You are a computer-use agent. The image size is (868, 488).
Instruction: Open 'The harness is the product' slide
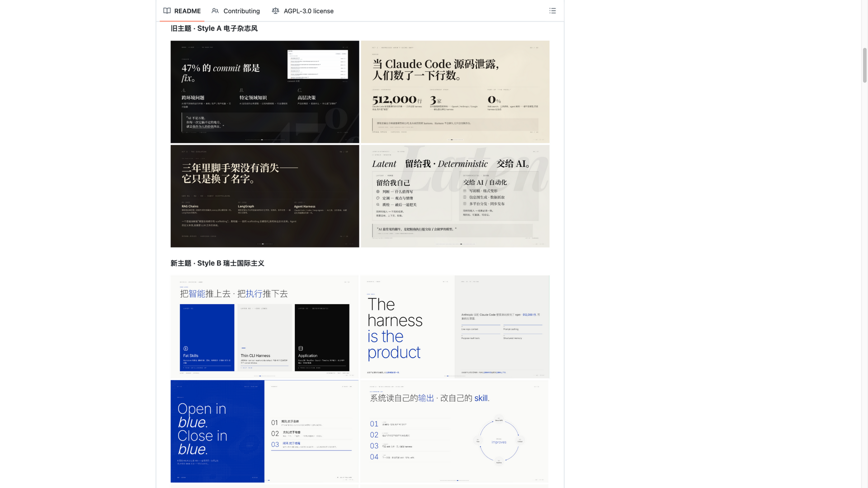[455, 327]
